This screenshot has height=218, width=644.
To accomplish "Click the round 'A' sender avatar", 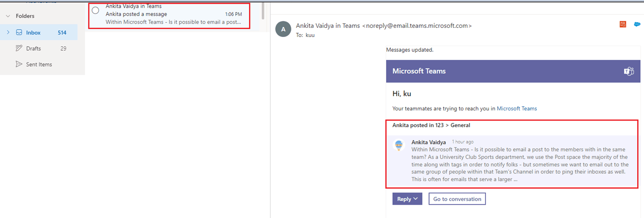I will point(283,29).
